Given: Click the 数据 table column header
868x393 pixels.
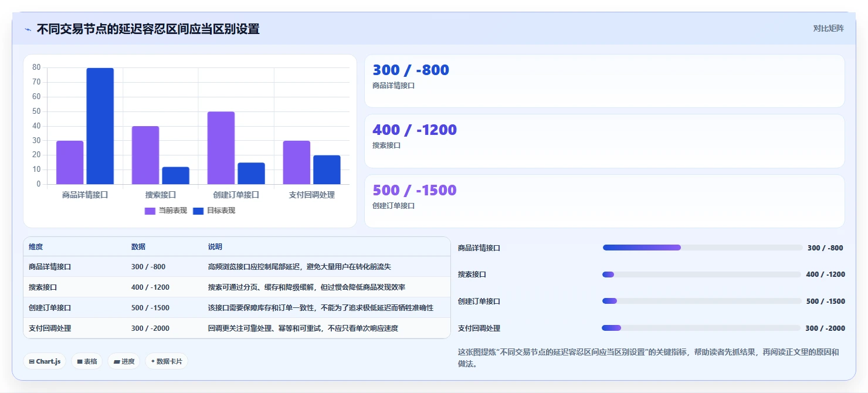Looking at the screenshot, I should (x=138, y=247).
